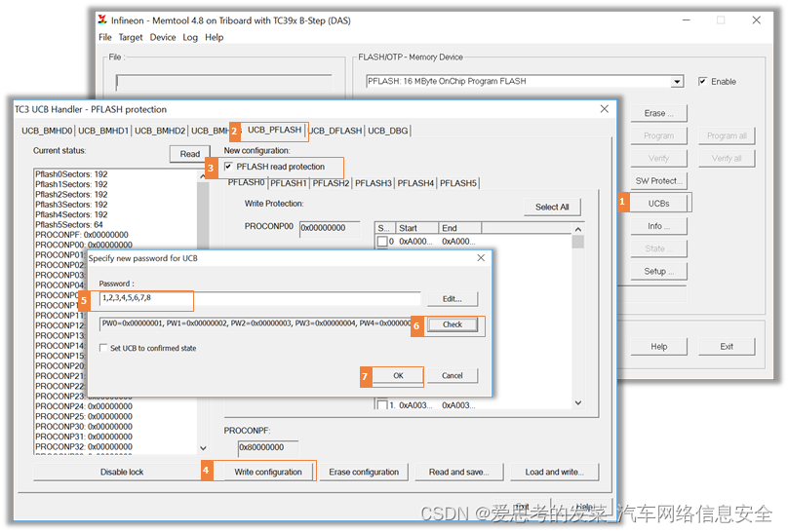Screen dimensions: 788x532
Task: Switch to the UCB_DBG tab
Action: [387, 131]
